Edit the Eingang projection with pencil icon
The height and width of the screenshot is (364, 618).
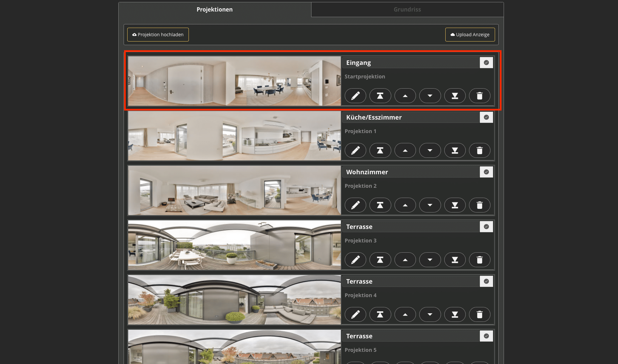(355, 96)
